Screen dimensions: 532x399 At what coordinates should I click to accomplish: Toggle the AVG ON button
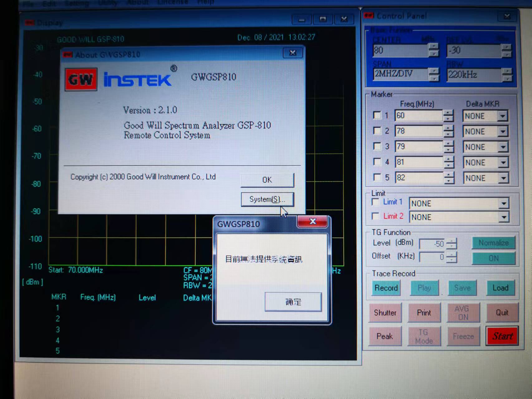pyautogui.click(x=463, y=313)
